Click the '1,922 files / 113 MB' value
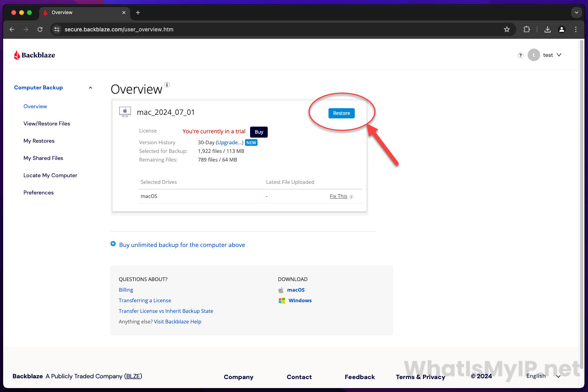Screen dimensions: 588x392 coord(221,151)
